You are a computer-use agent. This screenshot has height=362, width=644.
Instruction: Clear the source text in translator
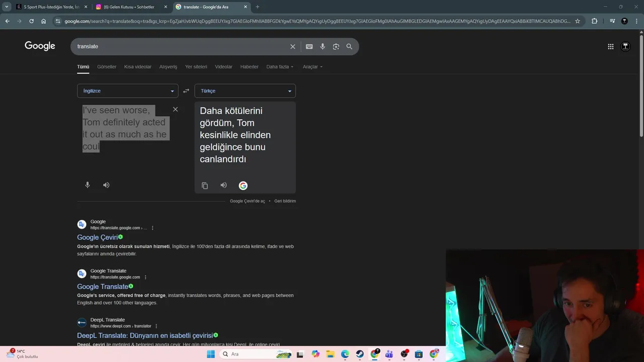[175, 109]
